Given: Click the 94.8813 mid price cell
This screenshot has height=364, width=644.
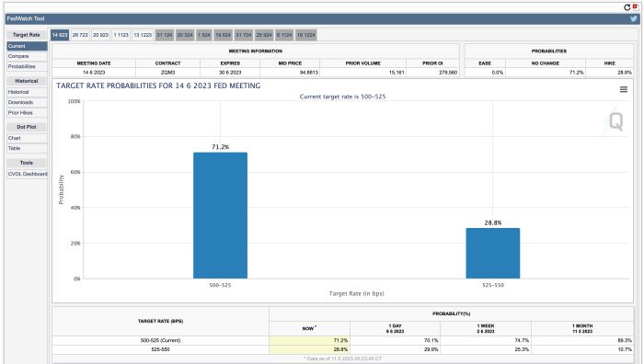Looking at the screenshot, I should [x=290, y=73].
